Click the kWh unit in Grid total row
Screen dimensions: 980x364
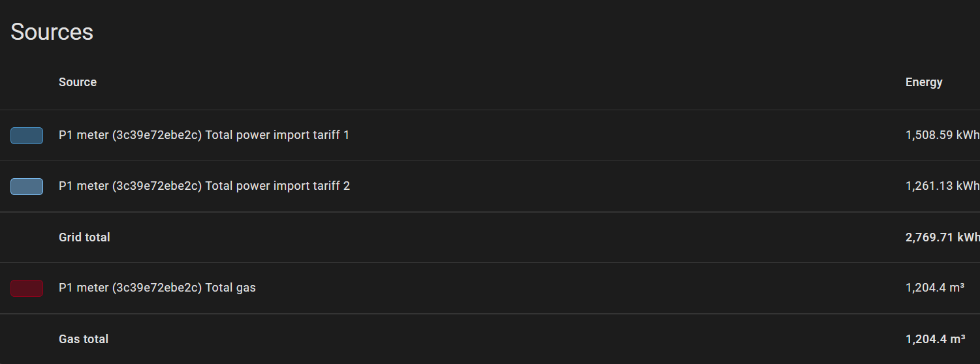coord(968,237)
